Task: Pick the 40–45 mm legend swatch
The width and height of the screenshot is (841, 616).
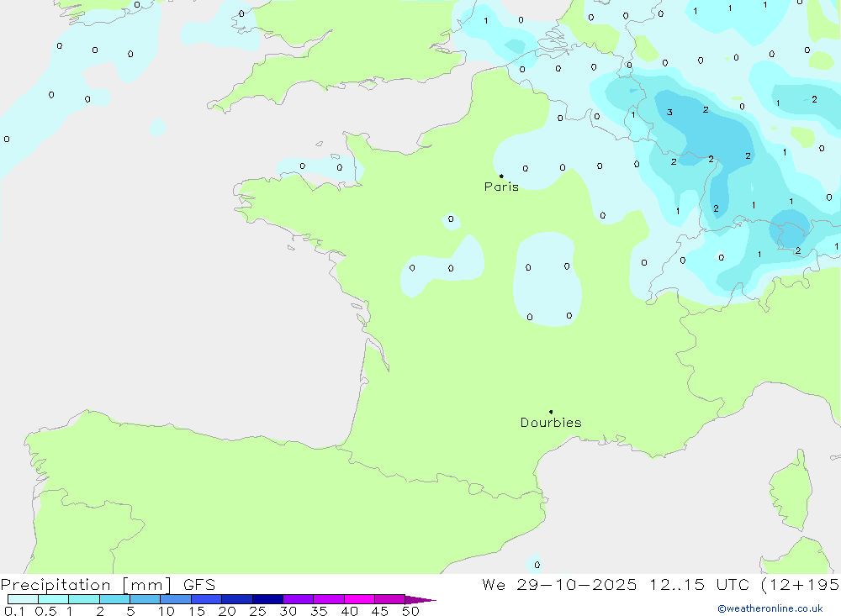Action: 359,599
